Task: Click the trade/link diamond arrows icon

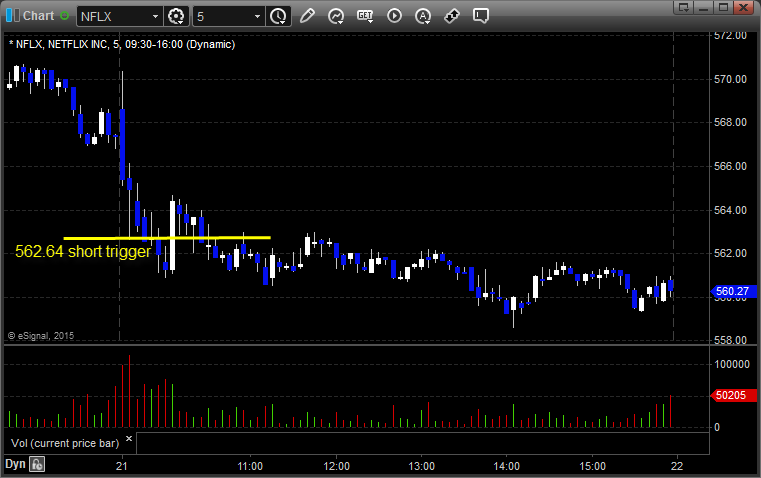Action: point(452,16)
